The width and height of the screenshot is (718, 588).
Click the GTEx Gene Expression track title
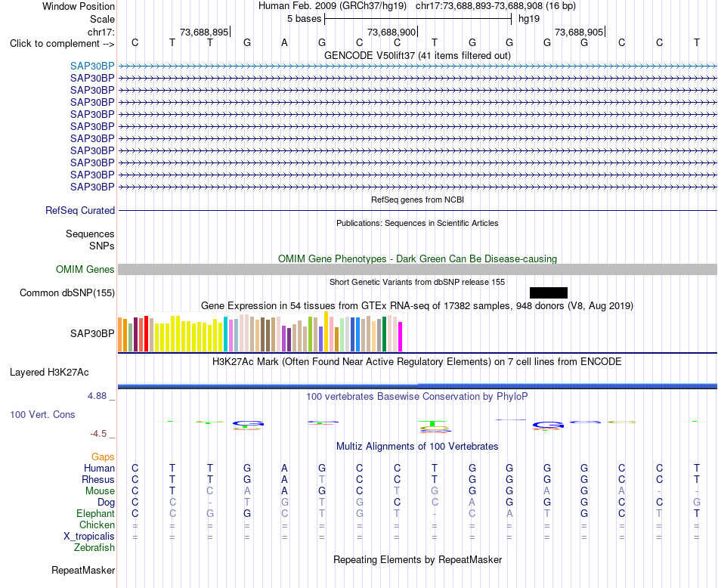coord(417,305)
